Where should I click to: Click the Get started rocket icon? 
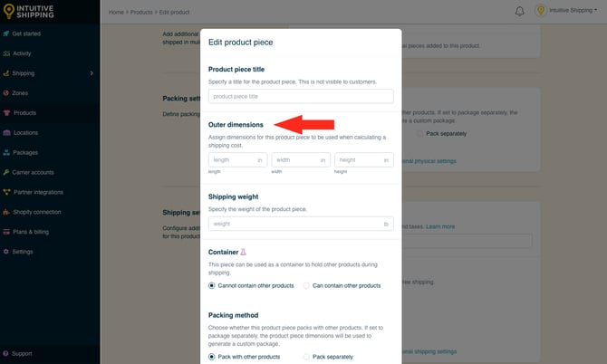6,34
